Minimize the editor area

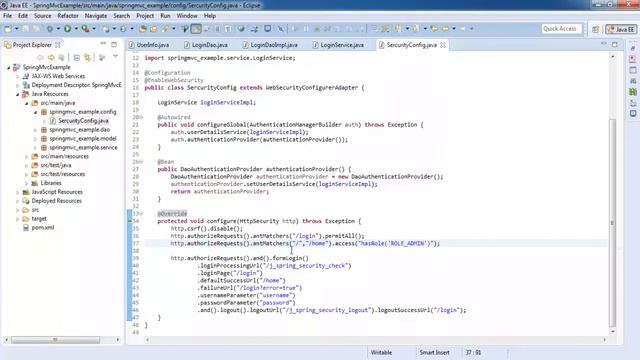(604, 44)
